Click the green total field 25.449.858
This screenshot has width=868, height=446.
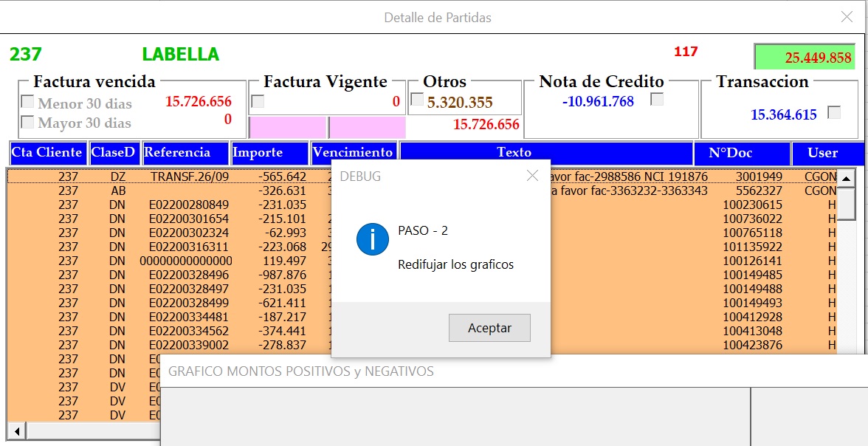[x=805, y=57]
